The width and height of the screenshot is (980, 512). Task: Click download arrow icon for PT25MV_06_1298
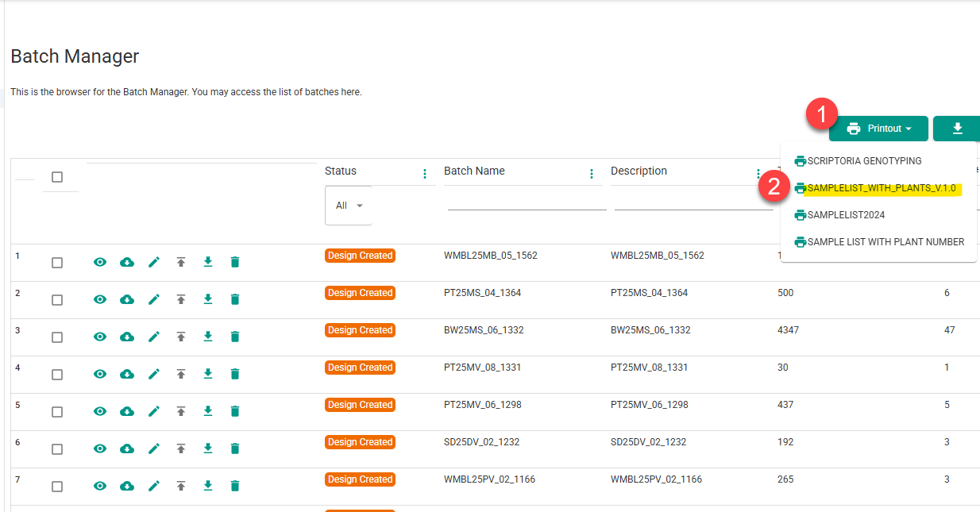(208, 411)
